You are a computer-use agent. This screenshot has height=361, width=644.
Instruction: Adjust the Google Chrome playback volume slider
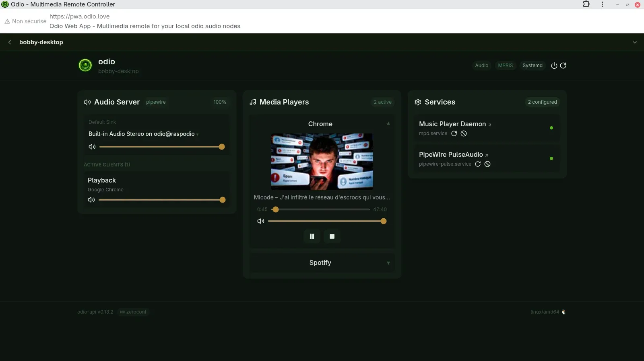[162, 200]
